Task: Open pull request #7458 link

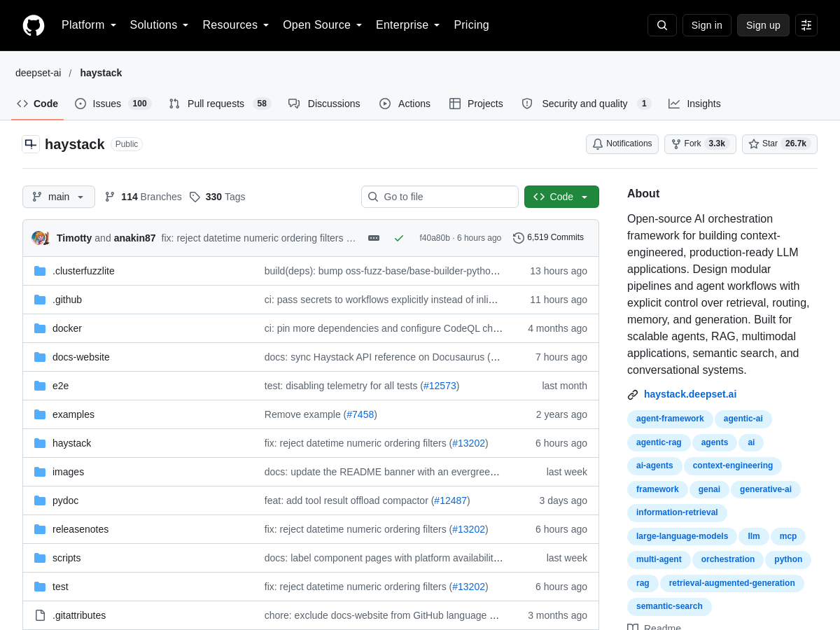Action: [360, 414]
